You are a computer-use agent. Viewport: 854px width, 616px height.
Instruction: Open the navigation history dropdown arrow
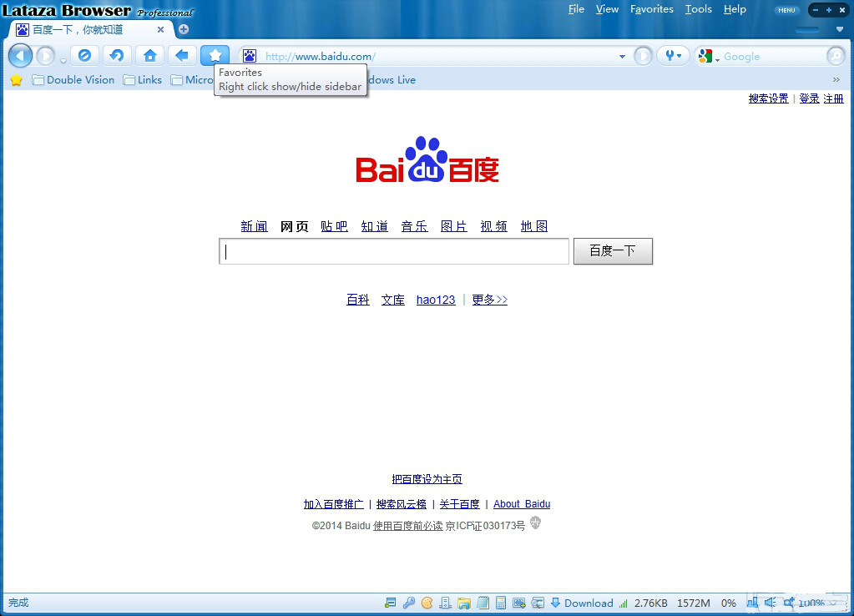[63, 60]
